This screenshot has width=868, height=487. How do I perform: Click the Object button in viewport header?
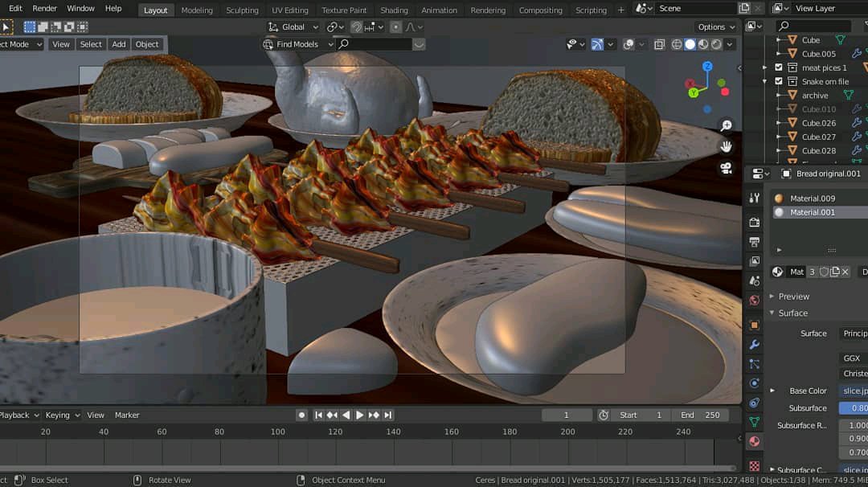pos(147,44)
